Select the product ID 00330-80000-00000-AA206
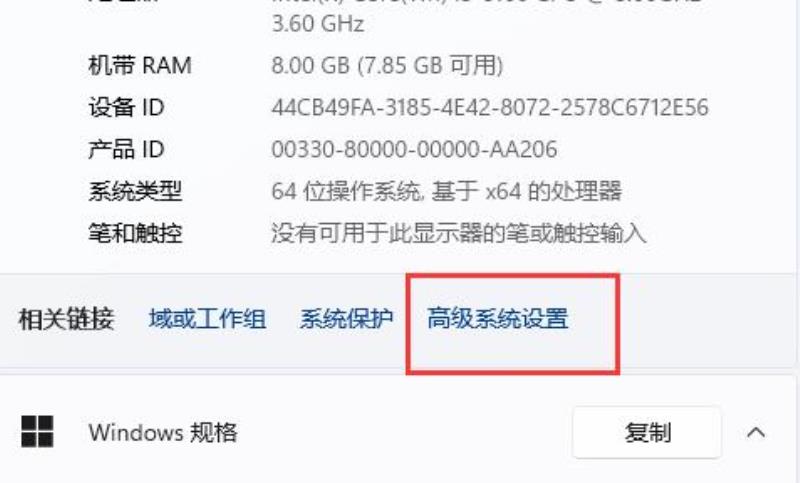Image resolution: width=800 pixels, height=483 pixels. pyautogui.click(x=414, y=149)
